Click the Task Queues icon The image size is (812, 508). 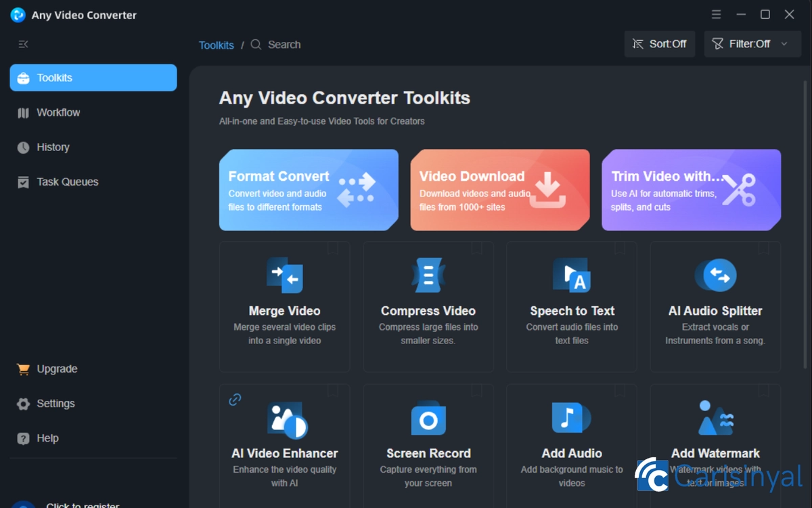click(x=24, y=182)
